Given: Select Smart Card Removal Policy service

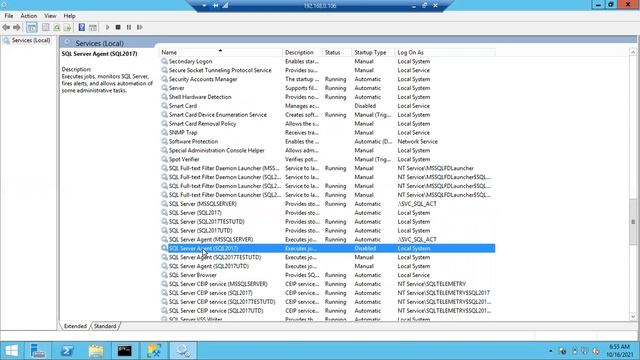Looking at the screenshot, I should (202, 124).
